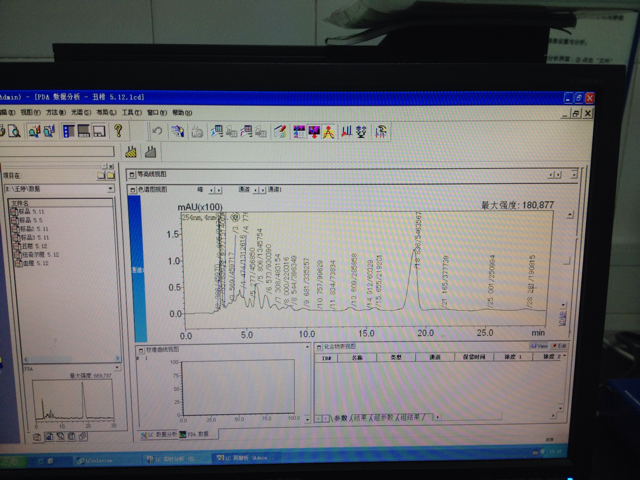The width and height of the screenshot is (640, 480).
Task: Step to next channel with right arrow
Action: pyautogui.click(x=263, y=190)
